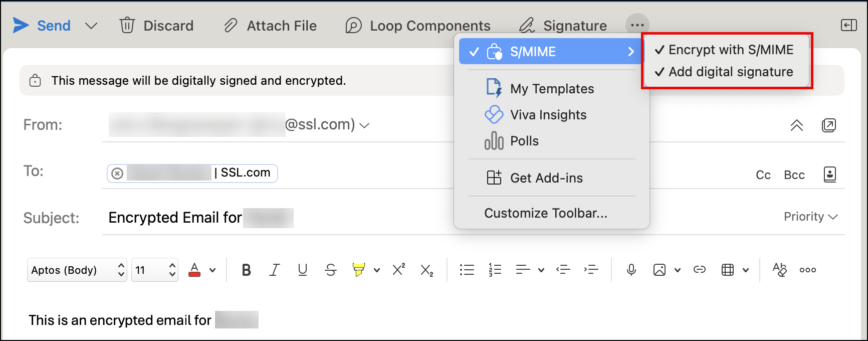Toggle Add digital signature option

coord(724,72)
